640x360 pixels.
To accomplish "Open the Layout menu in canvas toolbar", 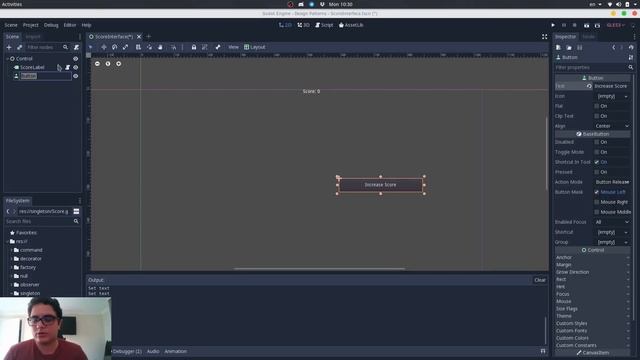I will tap(255, 47).
